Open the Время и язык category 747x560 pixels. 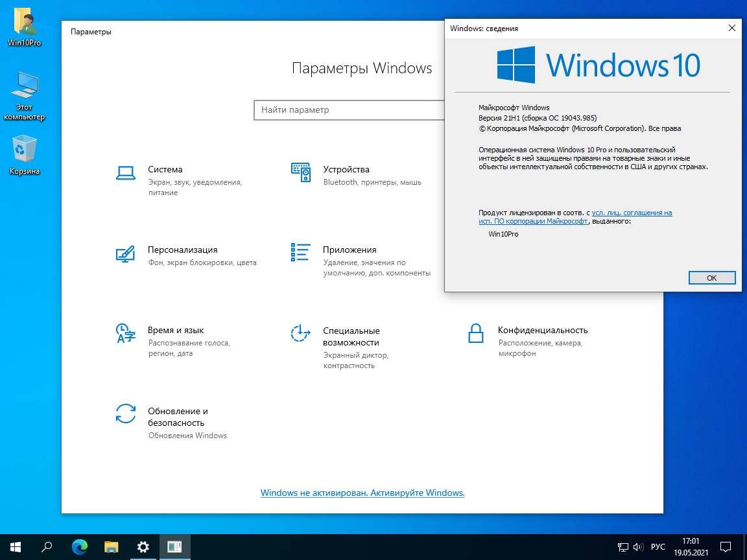click(174, 341)
